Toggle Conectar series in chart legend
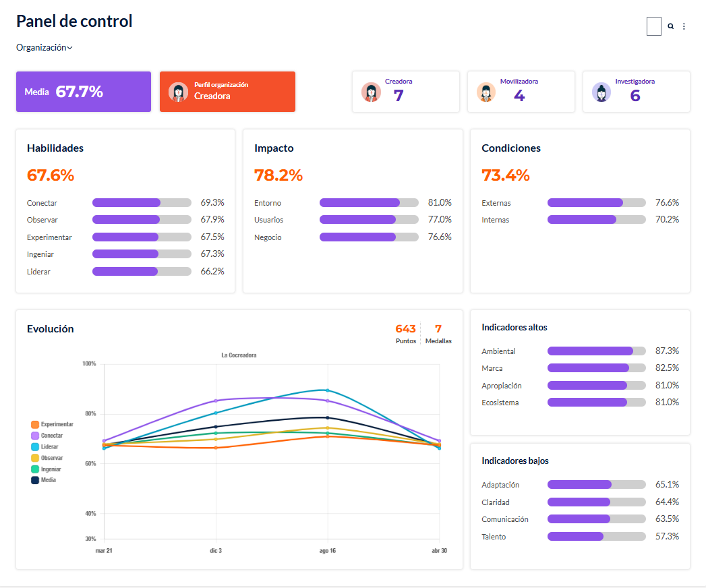Image resolution: width=706 pixels, height=588 pixels. pyautogui.click(x=47, y=436)
